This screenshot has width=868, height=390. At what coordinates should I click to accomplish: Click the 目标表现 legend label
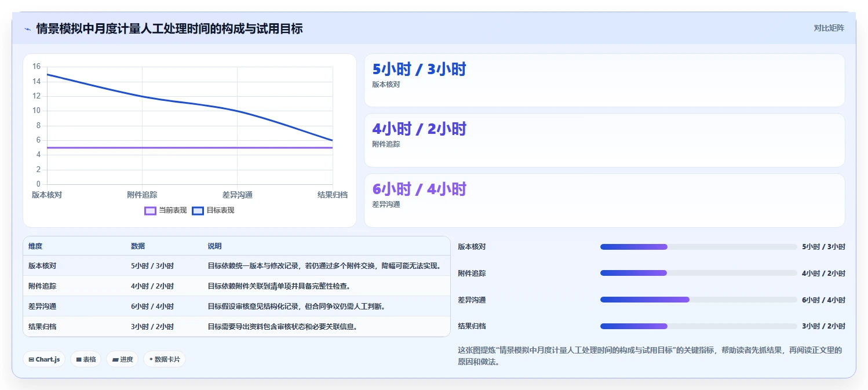click(220, 210)
